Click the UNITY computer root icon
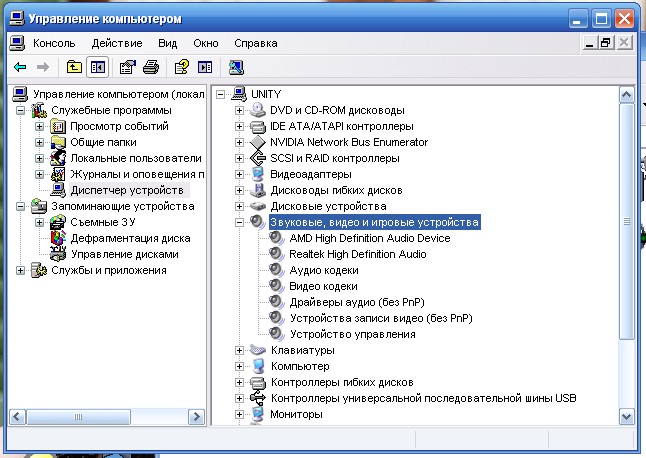646x458 pixels. [x=239, y=94]
